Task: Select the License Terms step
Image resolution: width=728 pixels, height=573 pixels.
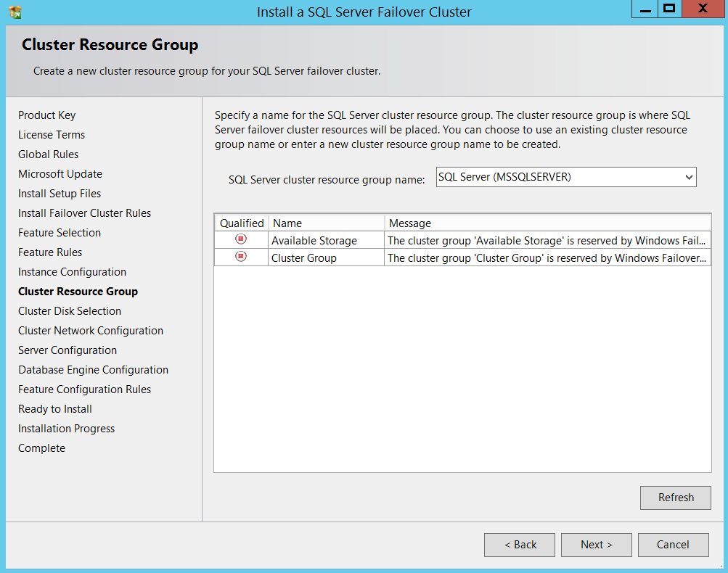Action: click(52, 135)
